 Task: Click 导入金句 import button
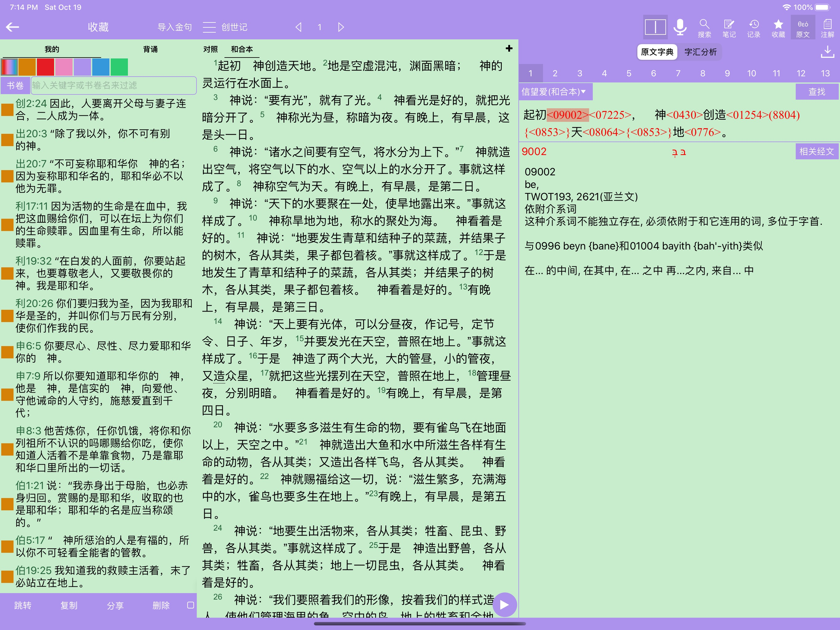click(175, 27)
